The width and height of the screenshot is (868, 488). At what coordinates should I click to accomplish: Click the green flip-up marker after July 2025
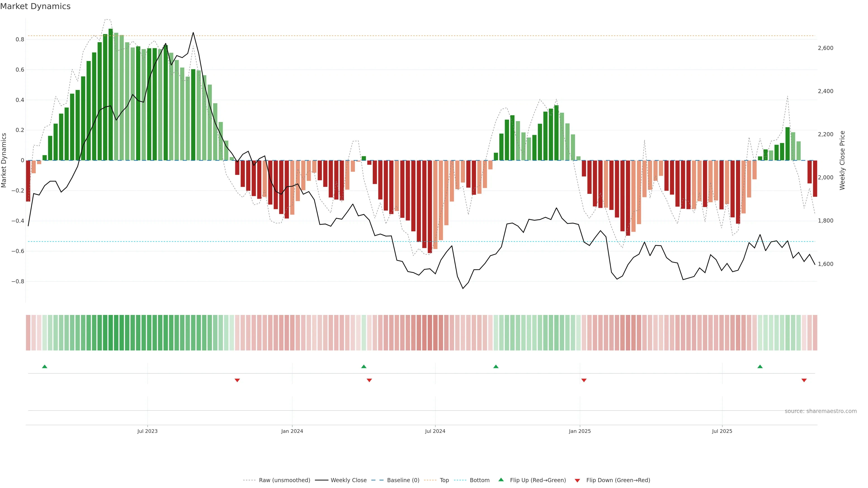click(x=760, y=366)
